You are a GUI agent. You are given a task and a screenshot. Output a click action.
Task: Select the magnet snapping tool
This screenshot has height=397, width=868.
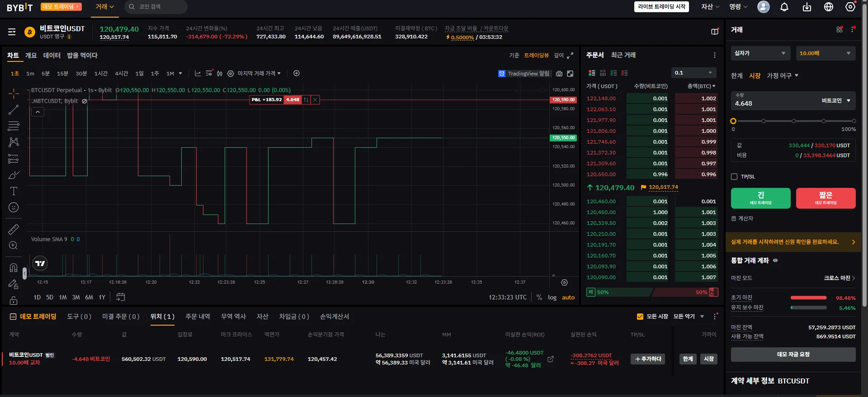(x=14, y=268)
